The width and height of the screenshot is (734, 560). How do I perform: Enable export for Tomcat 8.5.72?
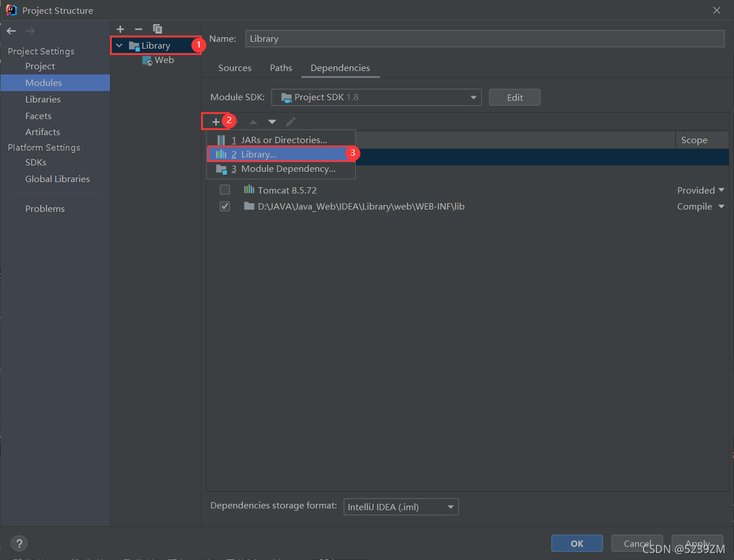(225, 190)
